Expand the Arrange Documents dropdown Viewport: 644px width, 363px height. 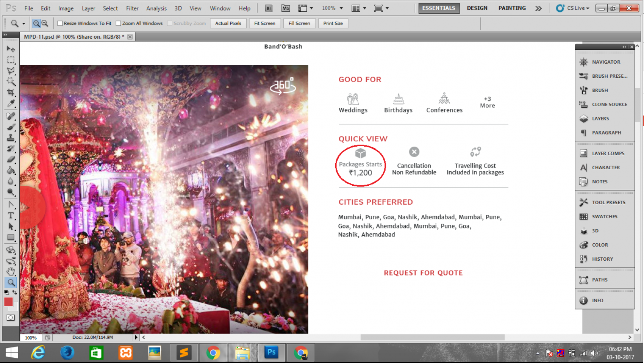pos(359,8)
